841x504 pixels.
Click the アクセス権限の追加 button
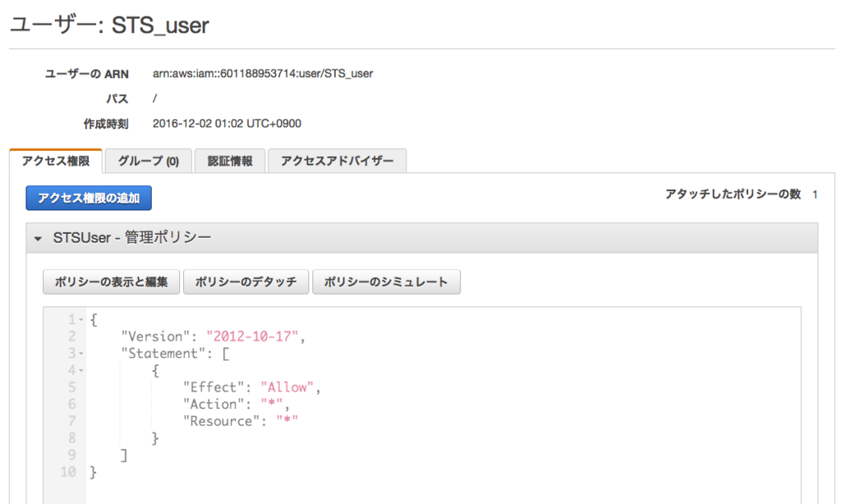(89, 198)
